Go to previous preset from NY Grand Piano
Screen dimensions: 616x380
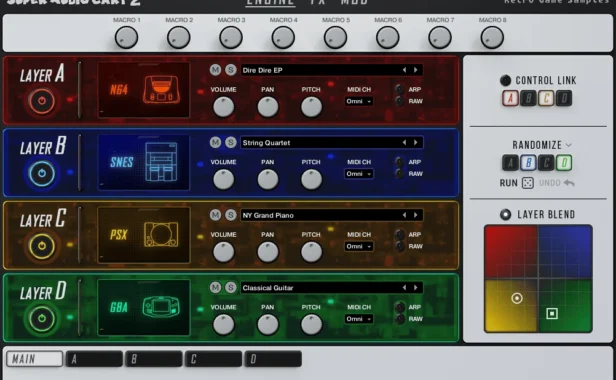pyautogui.click(x=404, y=215)
